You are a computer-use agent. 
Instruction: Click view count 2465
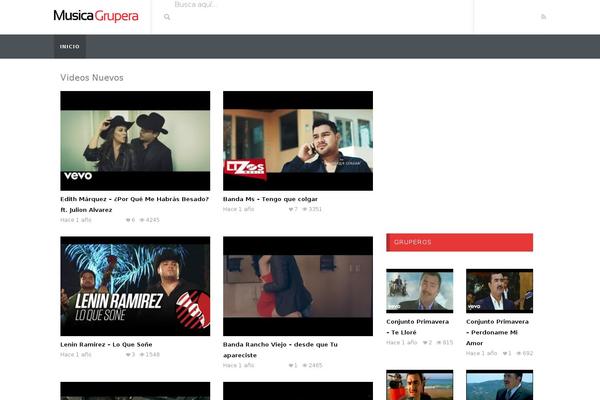pyautogui.click(x=315, y=365)
